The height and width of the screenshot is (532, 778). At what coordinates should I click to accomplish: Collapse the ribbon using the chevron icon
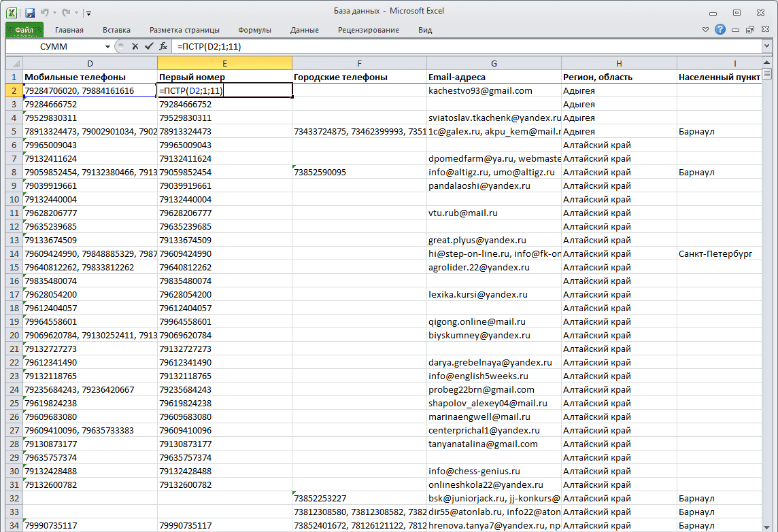click(705, 30)
